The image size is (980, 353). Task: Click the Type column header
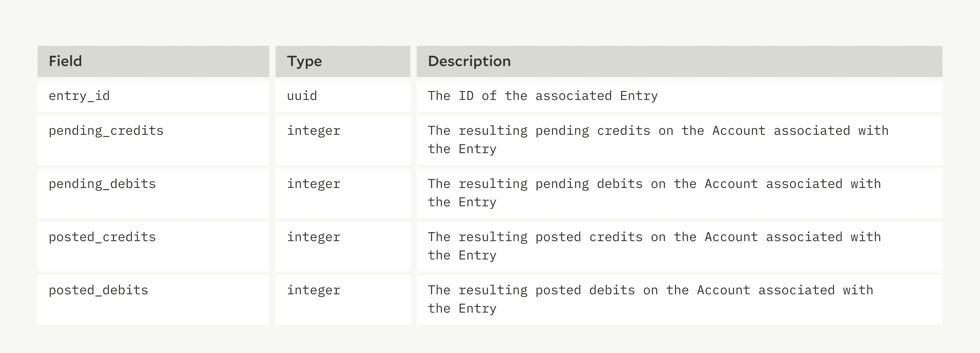304,61
